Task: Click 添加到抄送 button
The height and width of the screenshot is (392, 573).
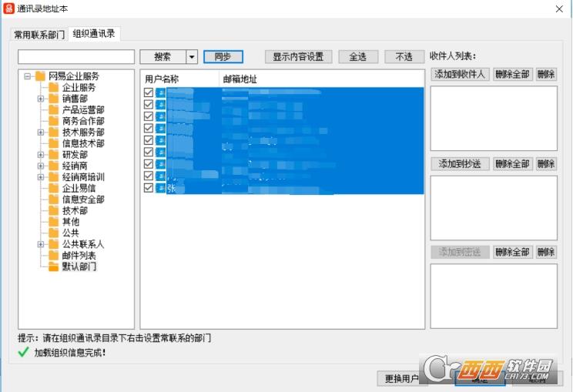Action: 460,164
